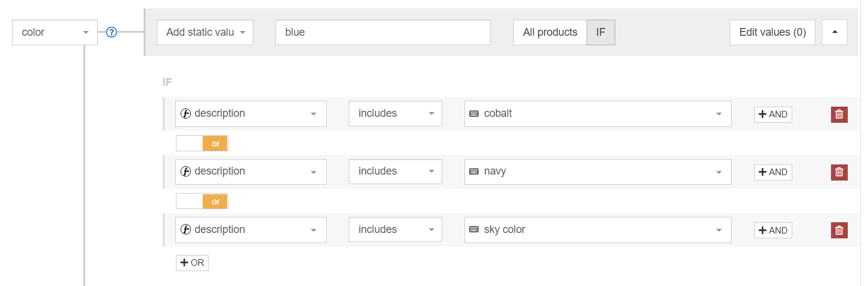Select the IF condition option
This screenshot has height=286, width=868.
tap(600, 32)
